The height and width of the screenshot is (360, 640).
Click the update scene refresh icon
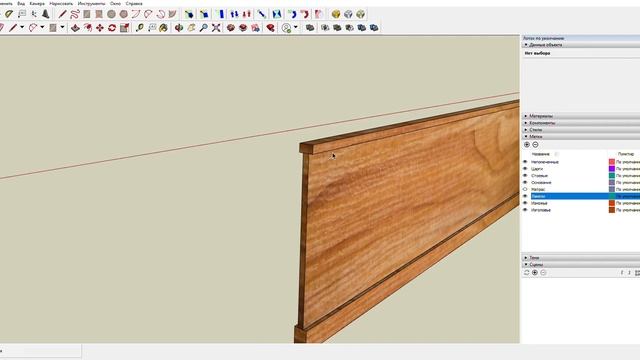pos(527,273)
